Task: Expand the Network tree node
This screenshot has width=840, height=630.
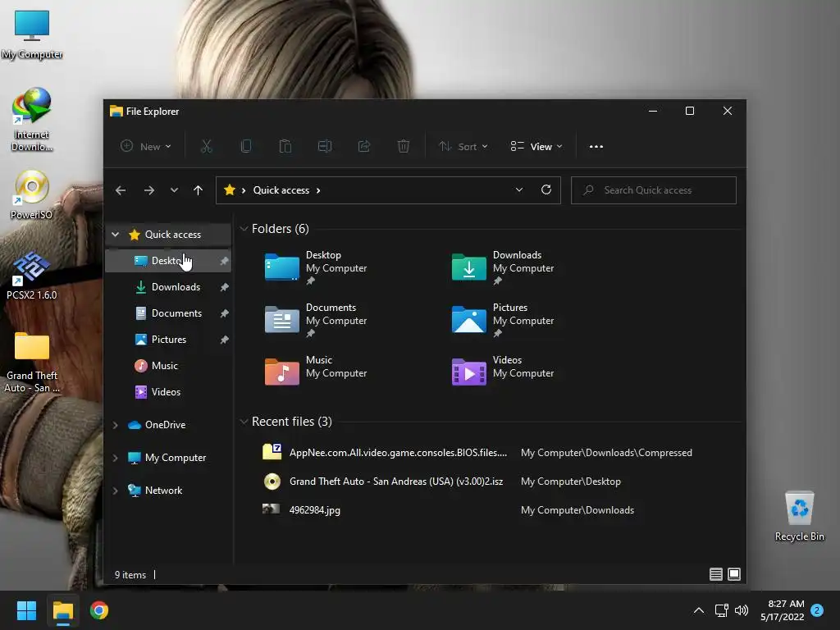Action: click(115, 491)
